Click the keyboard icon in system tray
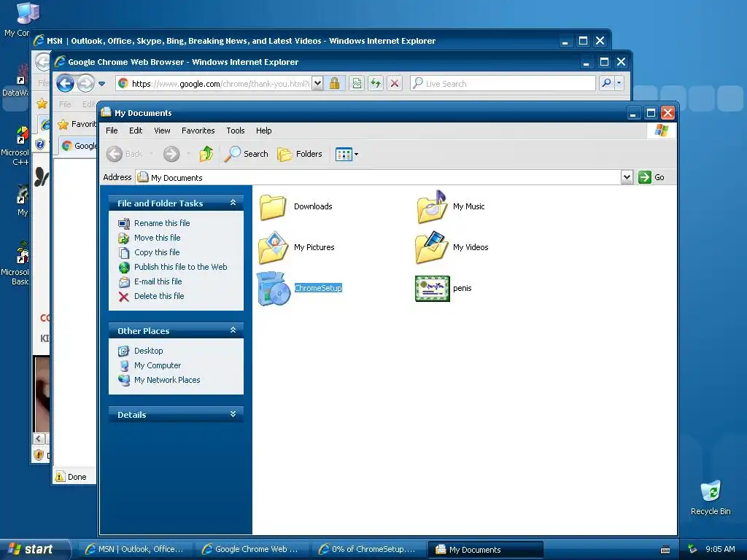Image resolution: width=747 pixels, height=560 pixels. [665, 550]
